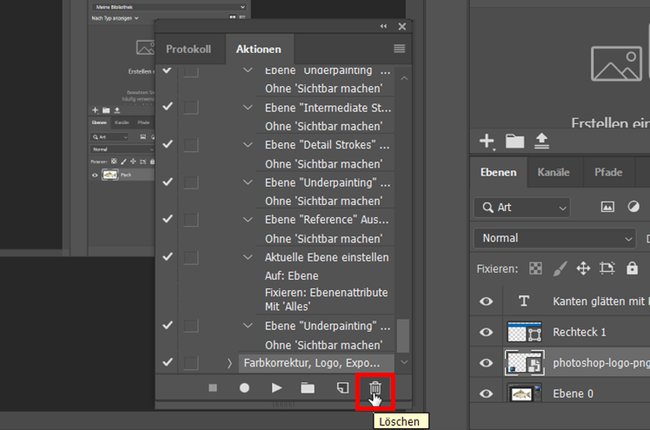Open the Aktionen panel hamburger menu

[400, 48]
